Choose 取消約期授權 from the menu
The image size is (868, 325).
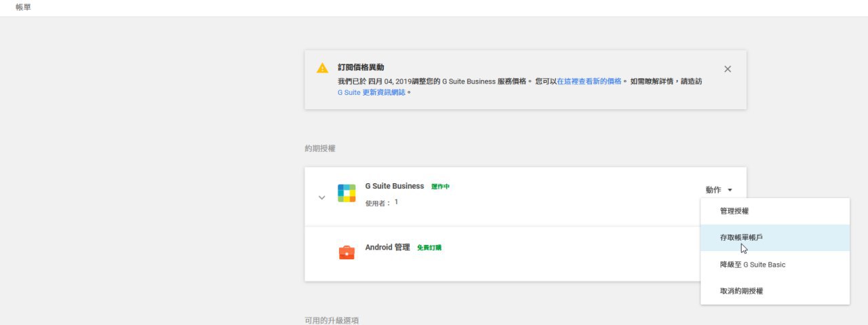(x=775, y=290)
